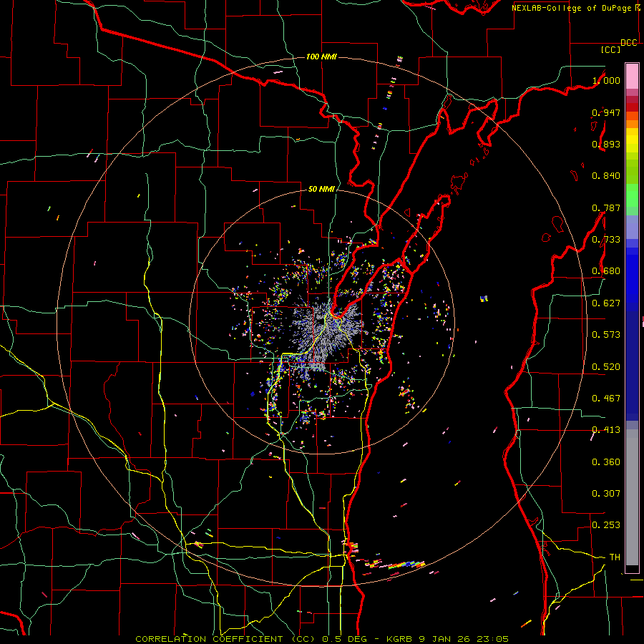The image size is (644, 644).
Task: Click the [CC] legend title
Action: (x=610, y=49)
